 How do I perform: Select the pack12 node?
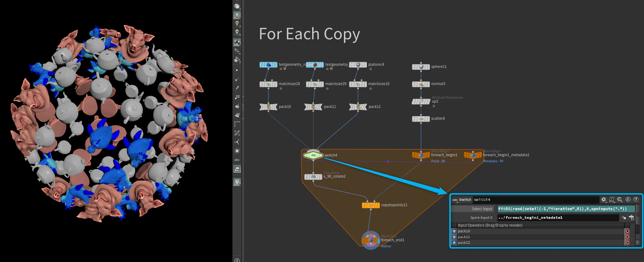click(x=358, y=107)
